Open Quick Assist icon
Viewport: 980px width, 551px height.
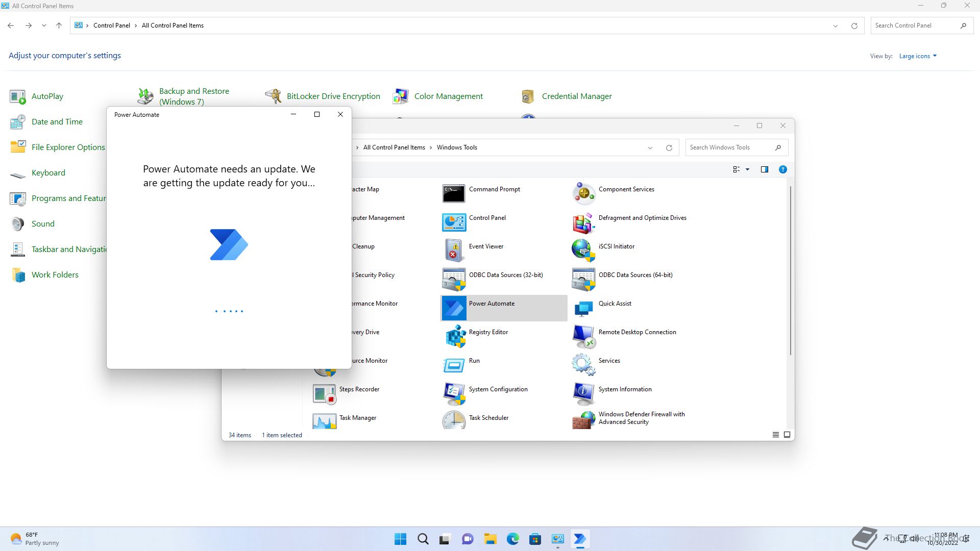click(x=583, y=308)
